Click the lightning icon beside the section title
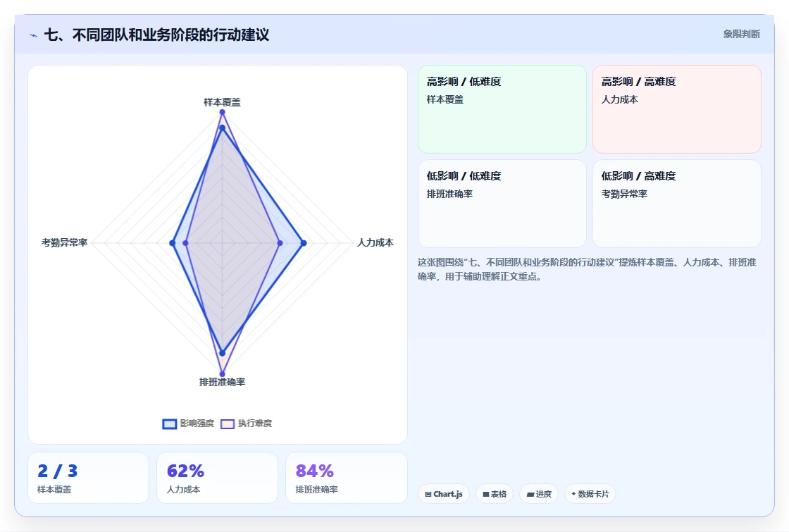The width and height of the screenshot is (789, 532). 34,36
